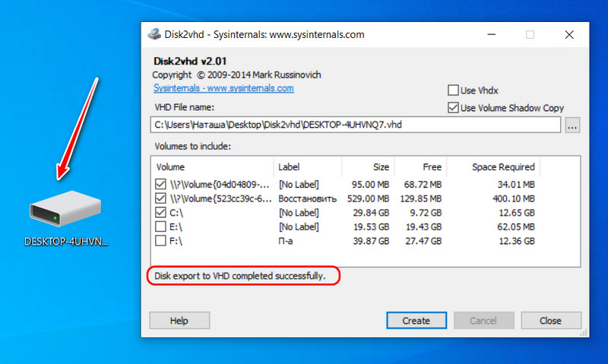Uncheck Volume{04d04809 volume checkbox
608x364 pixels.
pos(160,184)
